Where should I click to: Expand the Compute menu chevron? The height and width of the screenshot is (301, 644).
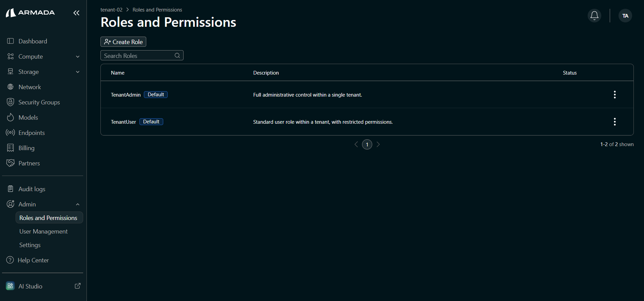point(78,57)
